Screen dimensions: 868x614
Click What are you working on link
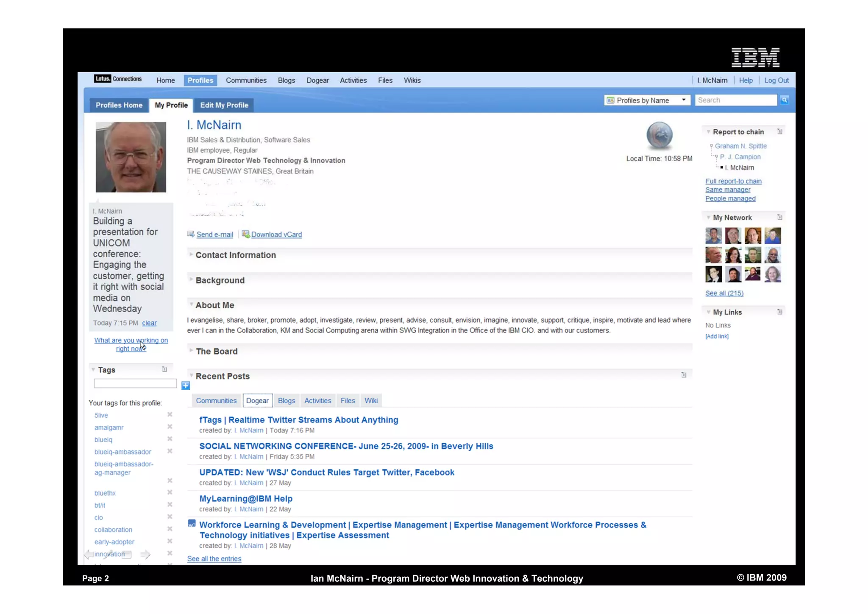click(131, 344)
